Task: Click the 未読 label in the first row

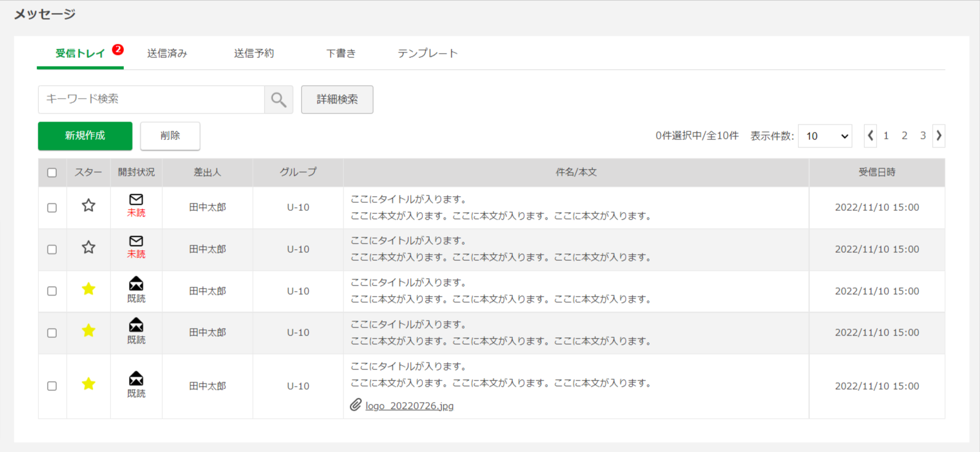Action: pyautogui.click(x=136, y=213)
